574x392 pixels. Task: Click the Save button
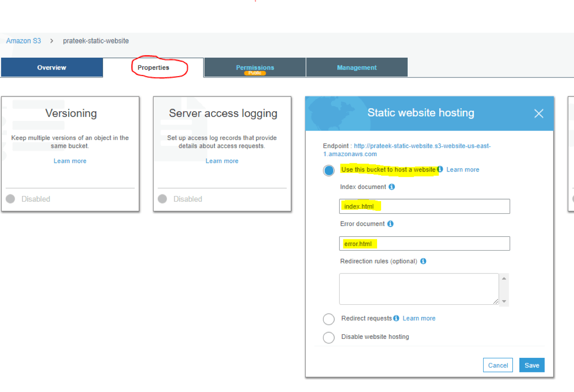532,365
